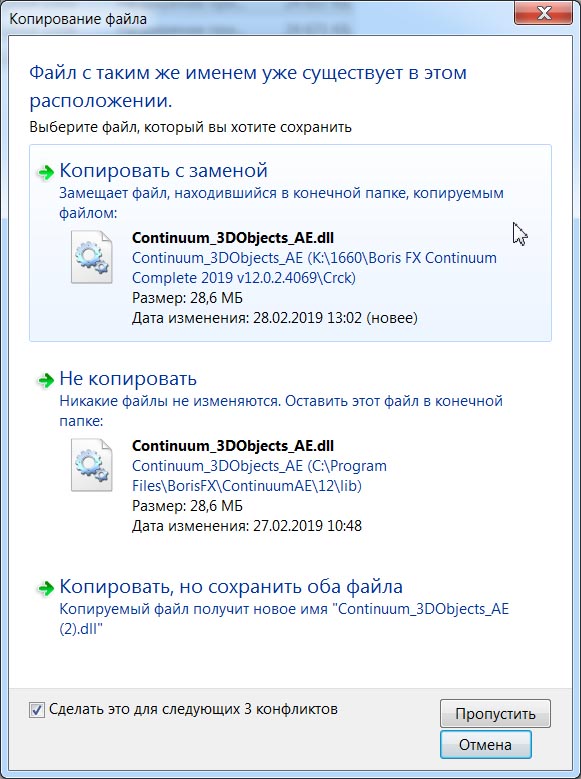Click the DLL file icon of the Crck source file

coord(91,257)
